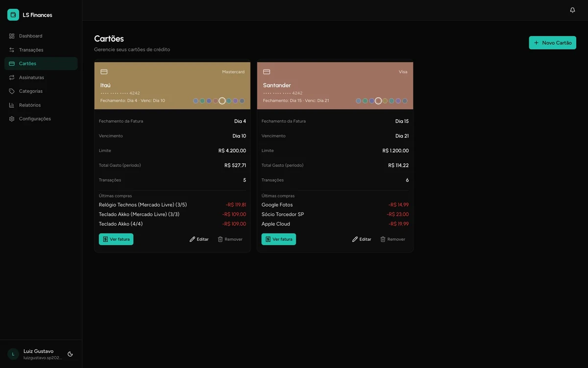Image resolution: width=588 pixels, height=368 pixels.
Task: Click the Dashboard grid icon in sidebar
Action: 12,36
